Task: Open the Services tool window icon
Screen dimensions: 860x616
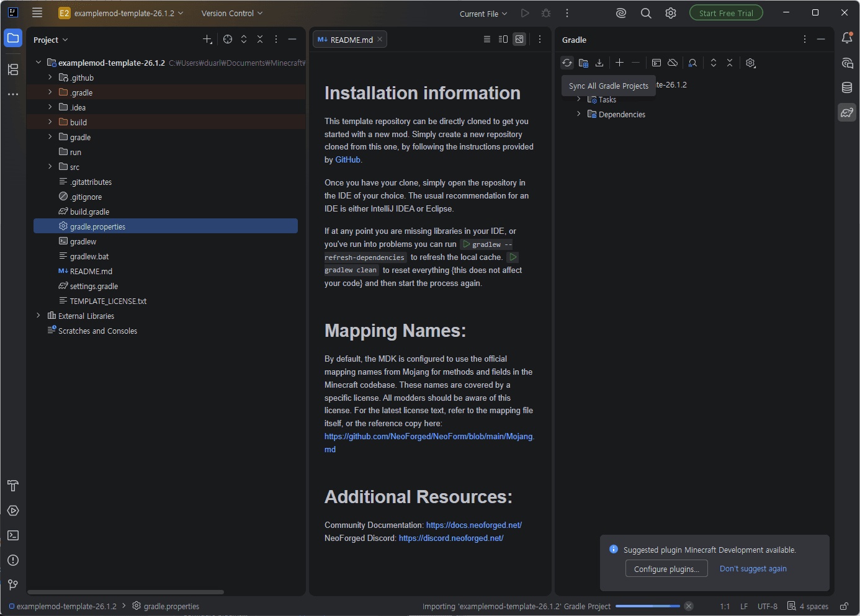Action: (13, 511)
